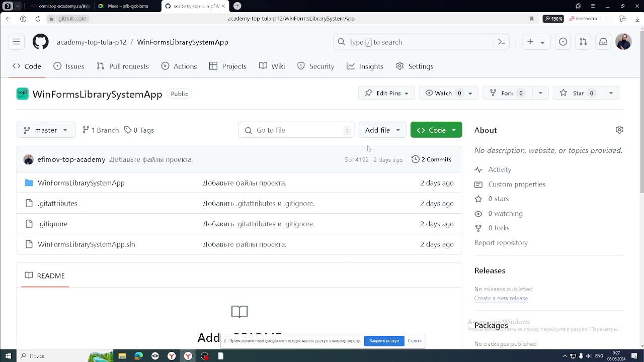
Task: Expand the Star lists dropdown arrow
Action: (611, 93)
